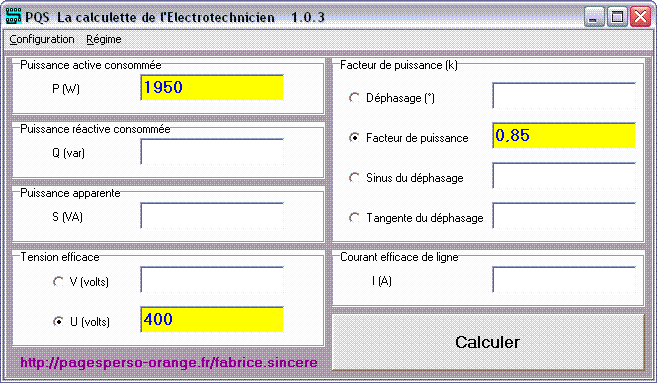Focus the power factor field showing 0,85
The width and height of the screenshot is (657, 383).
(x=564, y=135)
